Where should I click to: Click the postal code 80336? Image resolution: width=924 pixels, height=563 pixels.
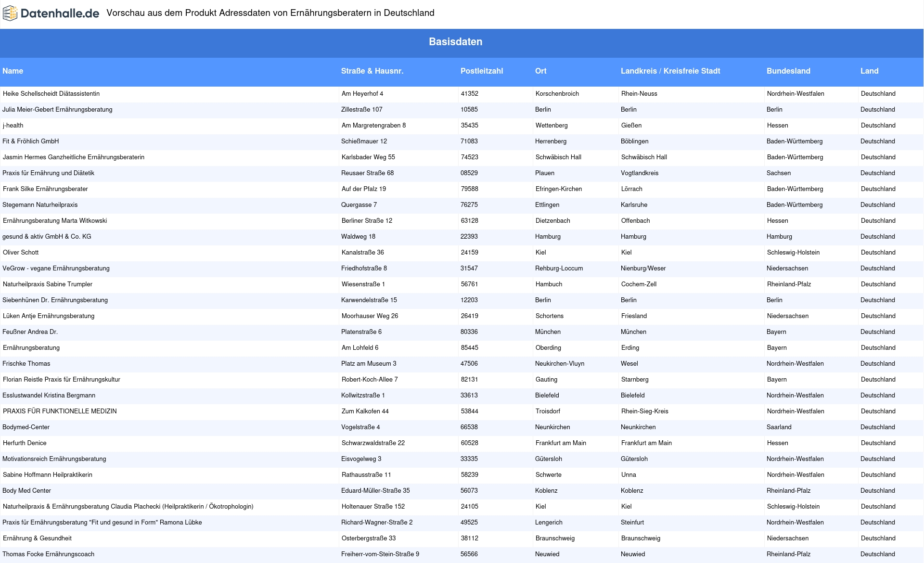pyautogui.click(x=469, y=332)
